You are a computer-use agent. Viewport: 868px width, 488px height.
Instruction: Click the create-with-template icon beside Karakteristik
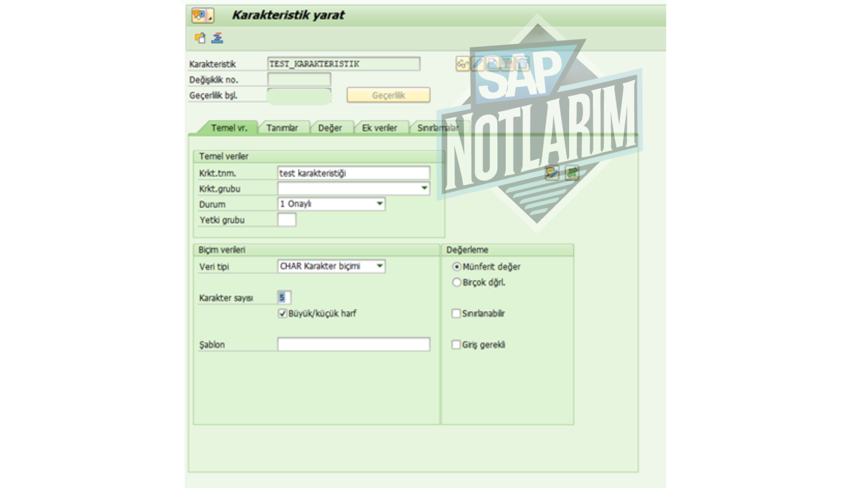[x=507, y=64]
